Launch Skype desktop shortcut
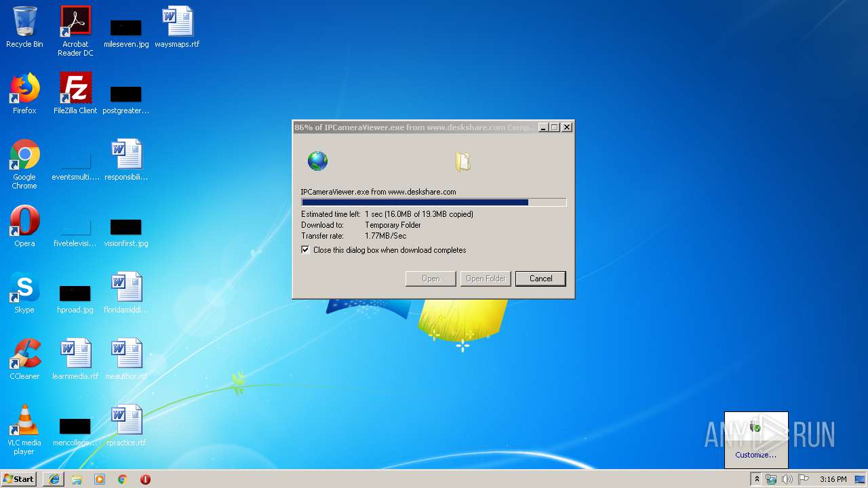The width and height of the screenshot is (868, 488). tap(24, 293)
